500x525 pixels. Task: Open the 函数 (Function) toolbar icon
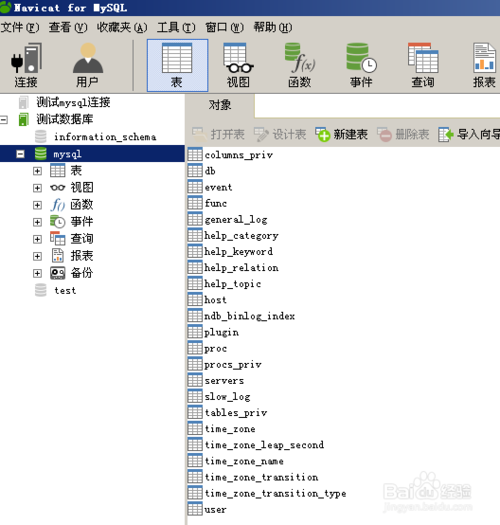point(300,65)
